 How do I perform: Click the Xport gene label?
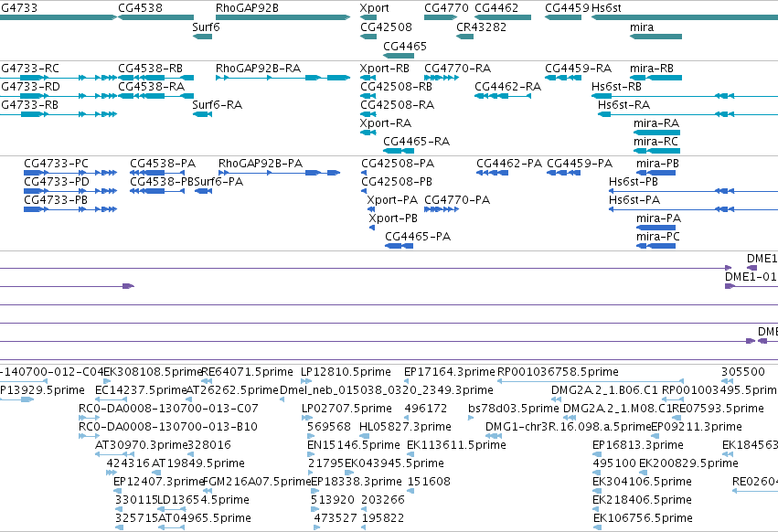pos(375,8)
